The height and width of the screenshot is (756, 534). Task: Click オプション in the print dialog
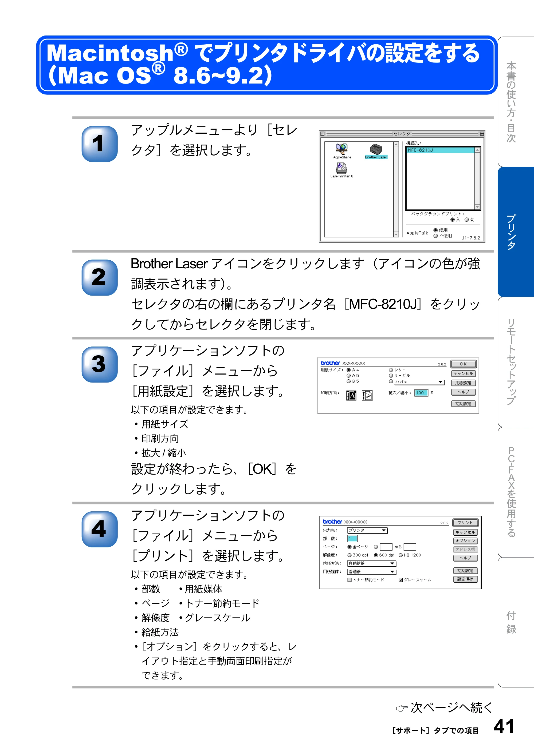pyautogui.click(x=465, y=541)
